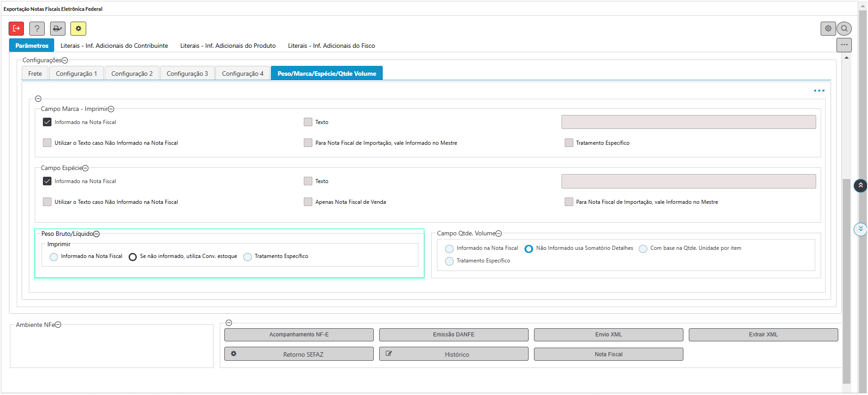Collapse the Configurações group
The height and width of the screenshot is (395, 868).
65,60
